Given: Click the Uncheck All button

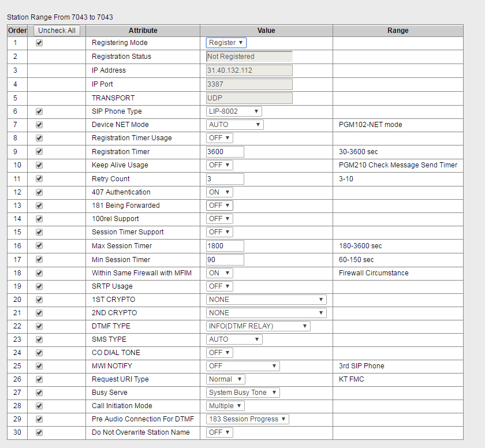Looking at the screenshot, I should pos(57,31).
